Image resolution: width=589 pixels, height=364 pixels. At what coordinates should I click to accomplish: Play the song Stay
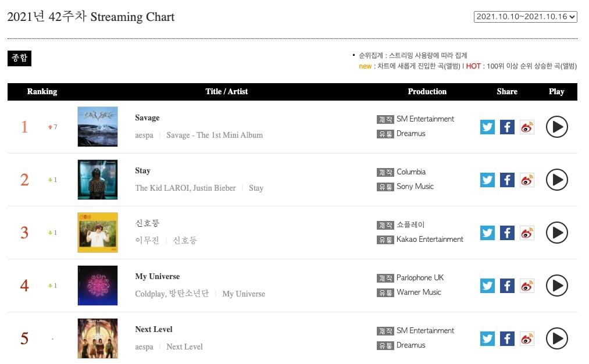point(556,180)
